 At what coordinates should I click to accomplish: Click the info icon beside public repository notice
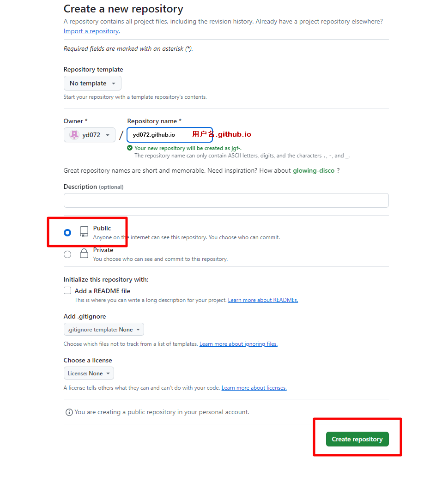[69, 412]
